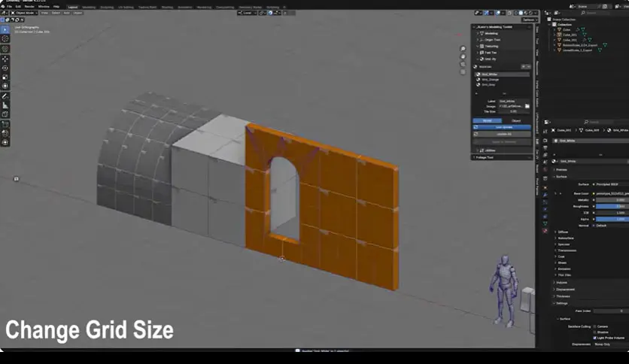This screenshot has height=364, width=629.
Task: Enable Backface Culling Camera checkbox
Action: 595,326
